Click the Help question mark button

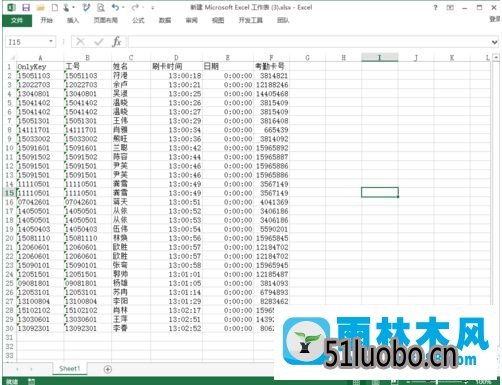click(435, 7)
